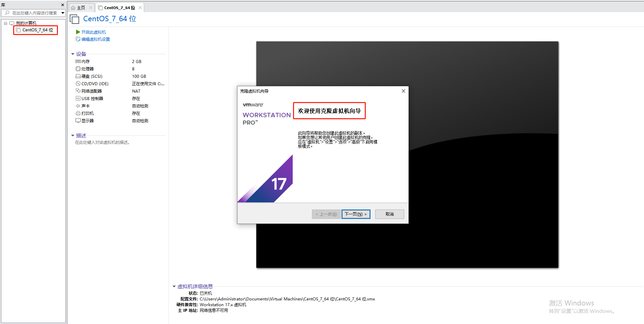Click the 声卡 sound card icon
This screenshot has height=324, width=644.
tap(78, 106)
